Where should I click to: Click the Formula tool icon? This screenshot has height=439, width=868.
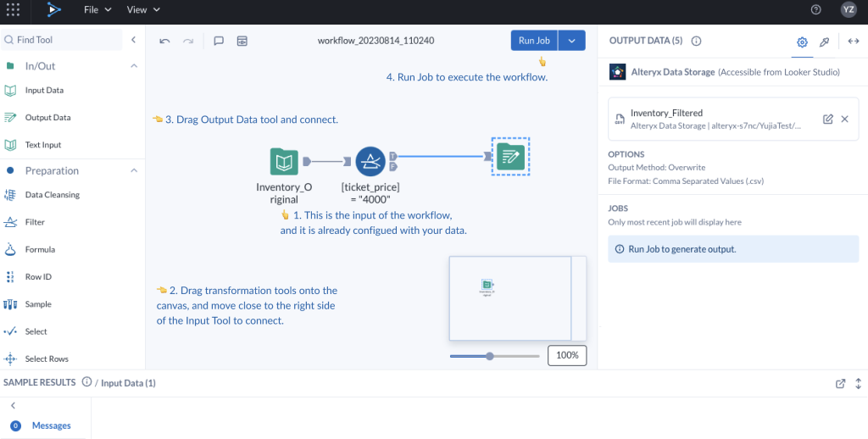pyautogui.click(x=10, y=250)
